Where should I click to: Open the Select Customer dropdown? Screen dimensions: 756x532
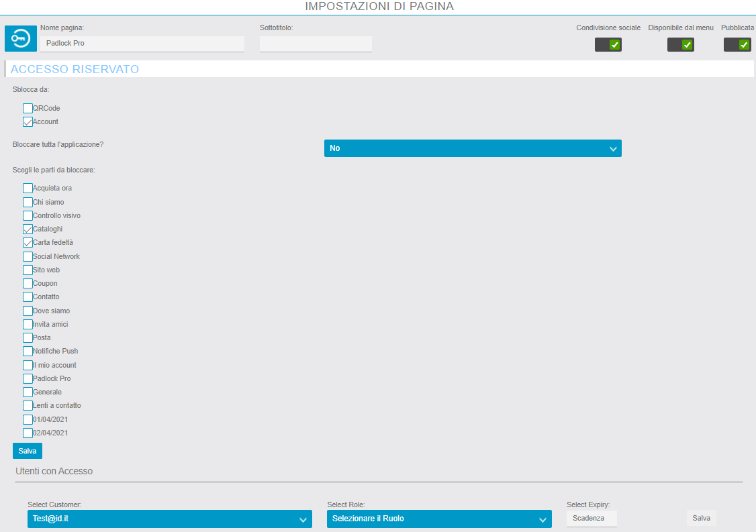coord(169,519)
